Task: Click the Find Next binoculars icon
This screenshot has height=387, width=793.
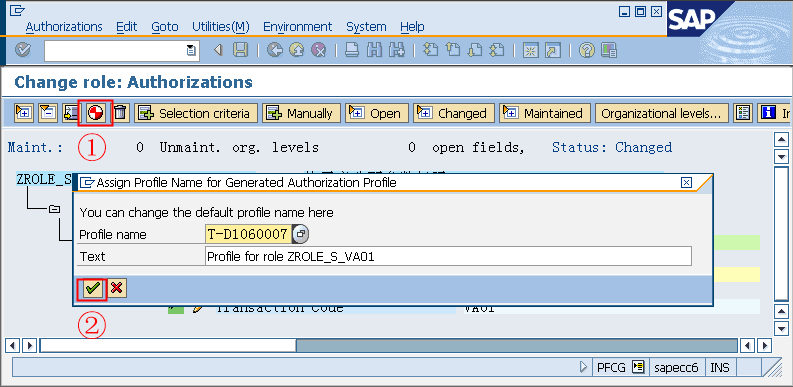Action: pyautogui.click(x=397, y=50)
